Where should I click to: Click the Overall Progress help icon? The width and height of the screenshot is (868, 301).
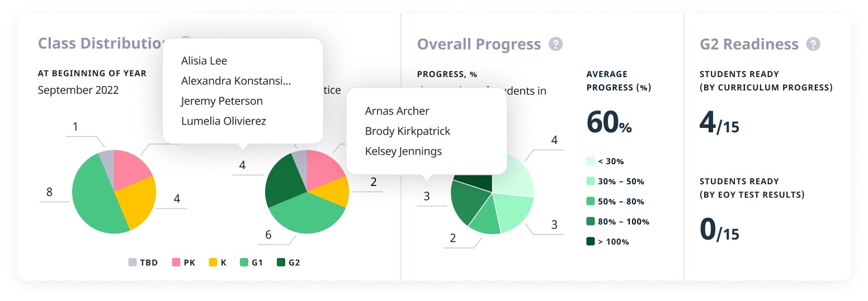555,44
